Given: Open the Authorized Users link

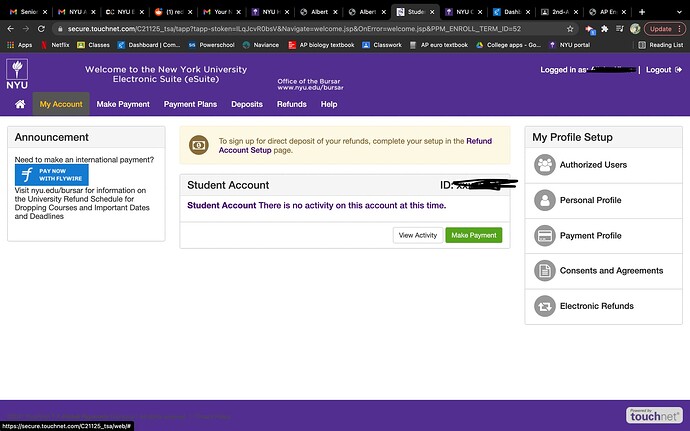Looking at the screenshot, I should (x=593, y=165).
